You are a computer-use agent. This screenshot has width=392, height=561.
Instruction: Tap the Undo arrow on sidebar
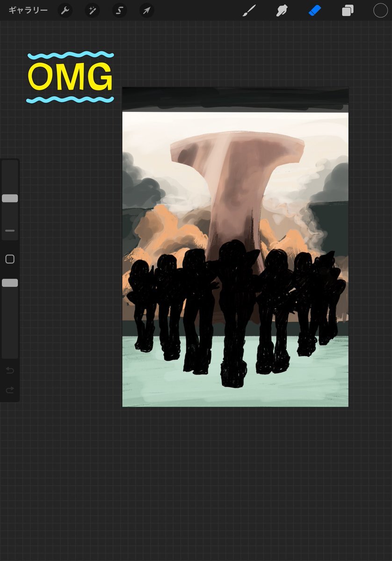click(10, 370)
